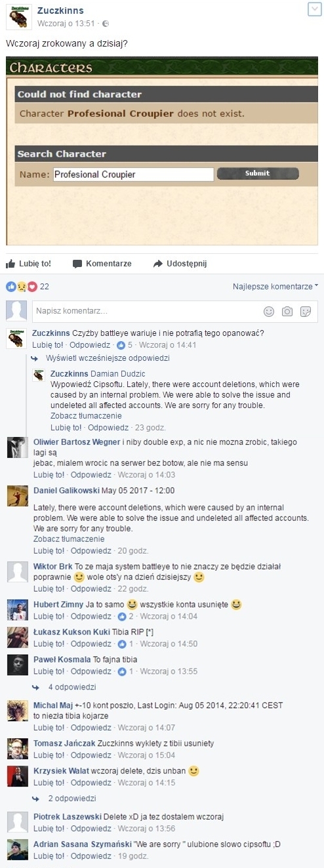This screenshot has height=868, width=324.
Task: Open the post options chevron menu
Action: click(314, 9)
